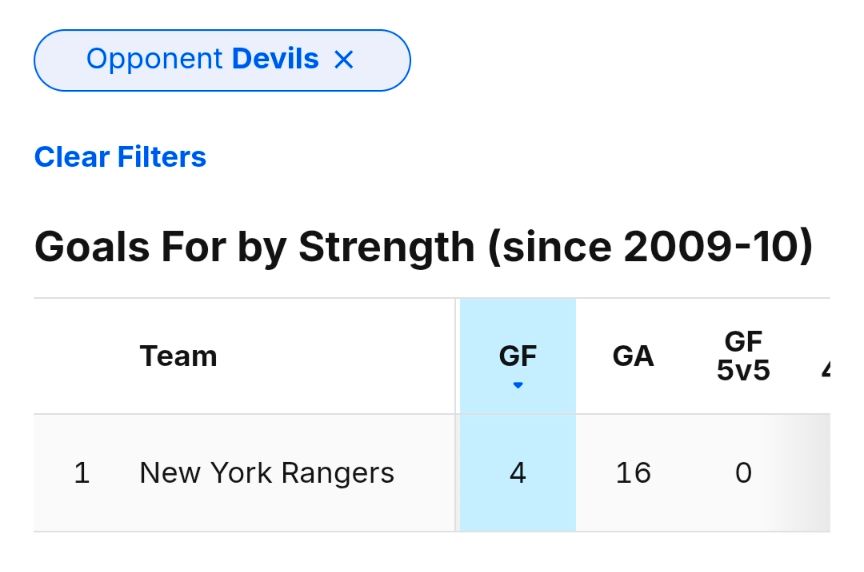Sort by the GA column header
864x572 pixels.
(633, 356)
